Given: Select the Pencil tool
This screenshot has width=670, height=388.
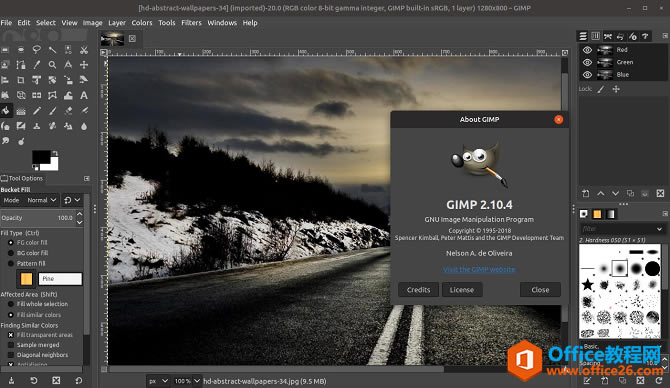Looking at the screenshot, I should pos(37,111).
